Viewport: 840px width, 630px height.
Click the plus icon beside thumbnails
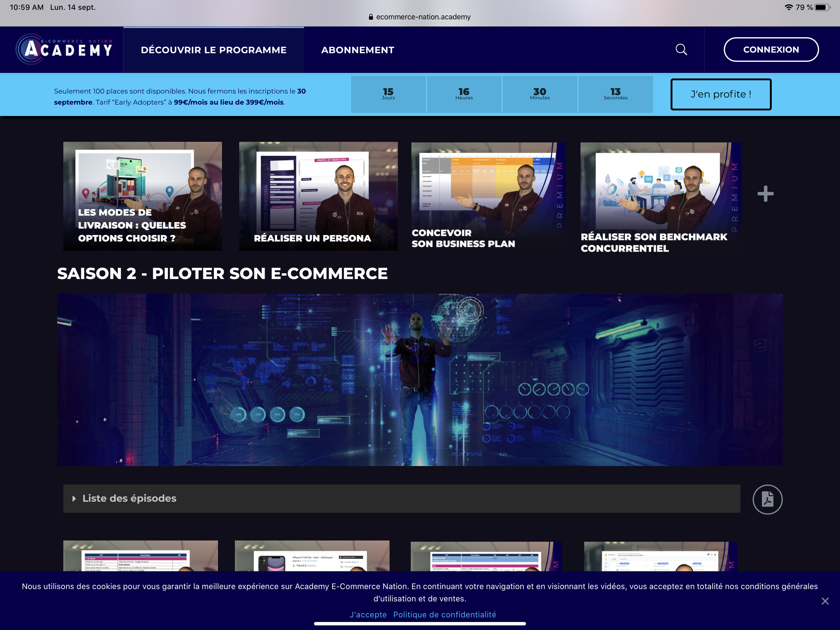(x=765, y=194)
